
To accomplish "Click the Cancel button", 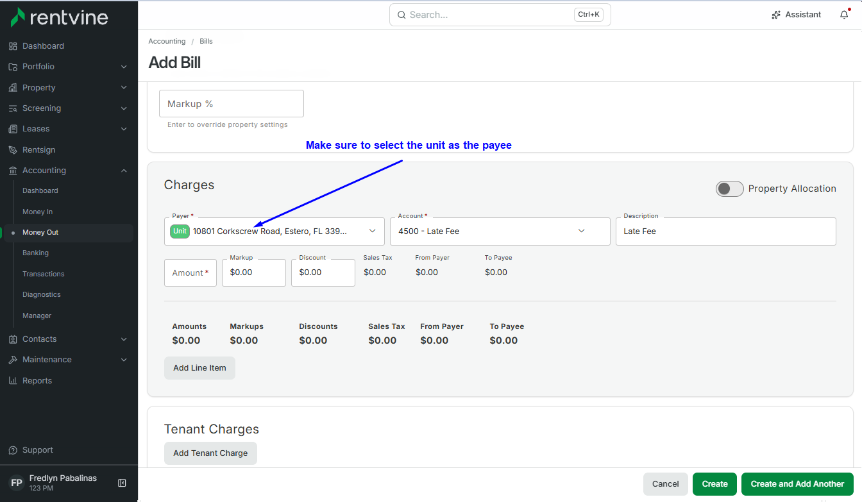I will click(x=665, y=484).
